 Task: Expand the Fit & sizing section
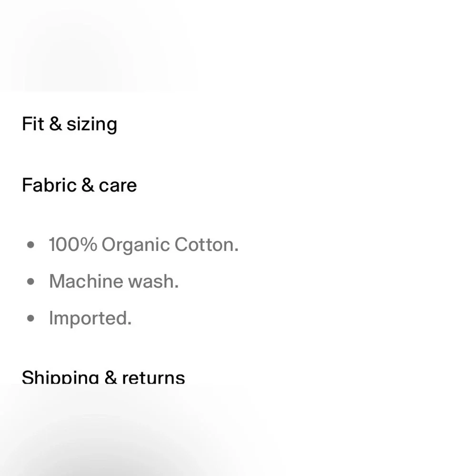pos(69,124)
